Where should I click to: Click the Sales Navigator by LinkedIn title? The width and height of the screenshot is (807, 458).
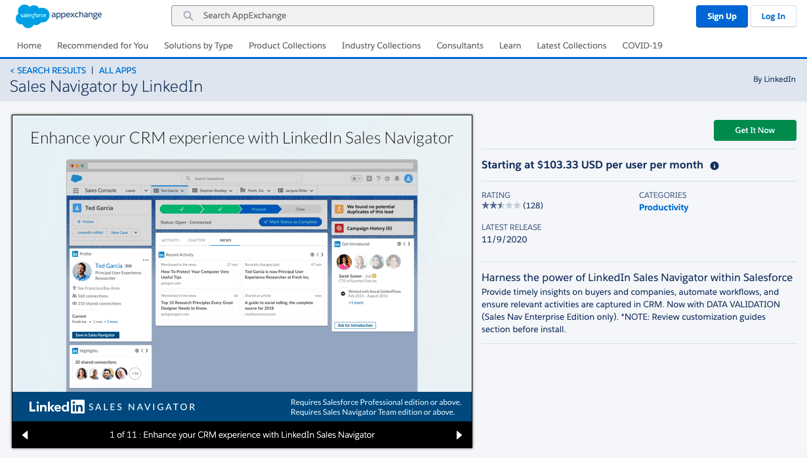coord(106,86)
